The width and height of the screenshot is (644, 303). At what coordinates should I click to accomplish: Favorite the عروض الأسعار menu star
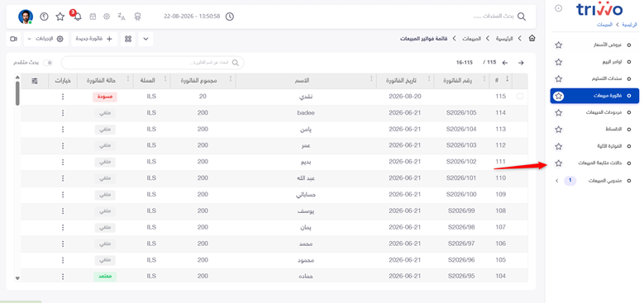559,45
